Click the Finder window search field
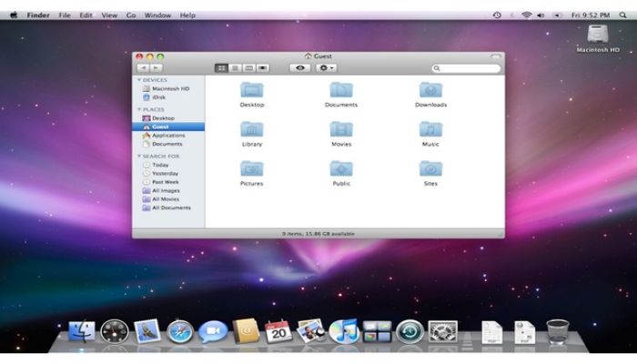This screenshot has width=637, height=364. click(x=466, y=68)
